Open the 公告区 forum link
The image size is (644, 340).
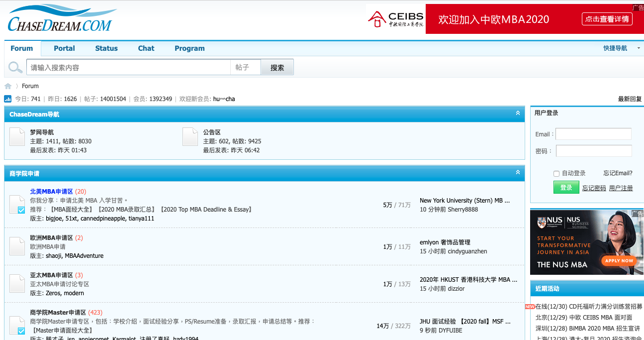212,132
